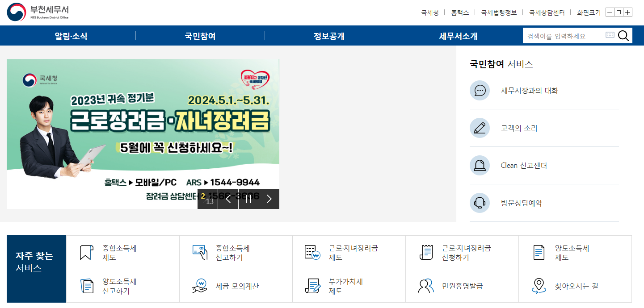Screen dimensions: 644x308
Task: Click the 방문상담예약 headset icon
Action: pos(480,203)
